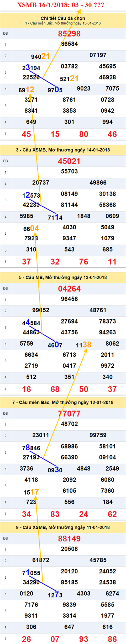This screenshot has width=126, height=644.
Task: Select fourth prize number 8062
Action: 112,344
